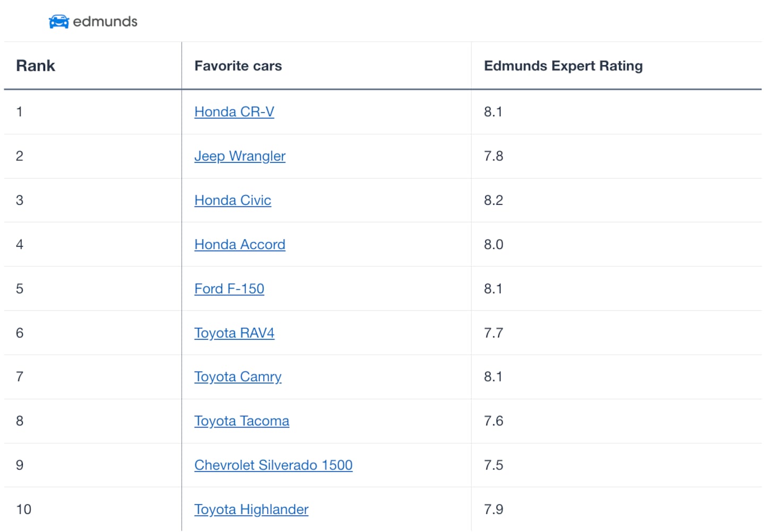Visit the Honda Accord link
This screenshot has width=764, height=532.
pos(240,245)
